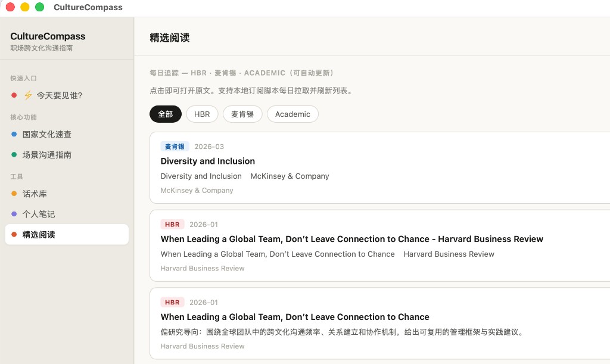The width and height of the screenshot is (610, 364).
Task: Click the 麦肯锡 badge on the Diversity card
Action: coord(174,146)
